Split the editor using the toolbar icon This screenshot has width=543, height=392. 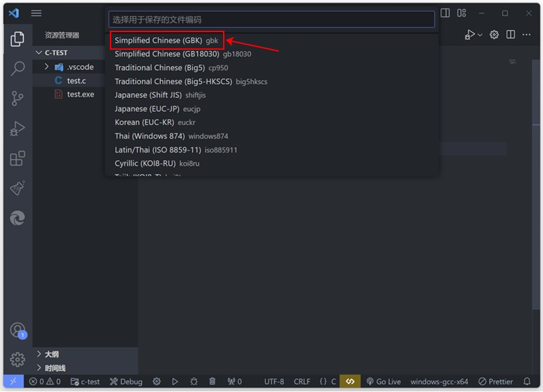click(x=510, y=35)
